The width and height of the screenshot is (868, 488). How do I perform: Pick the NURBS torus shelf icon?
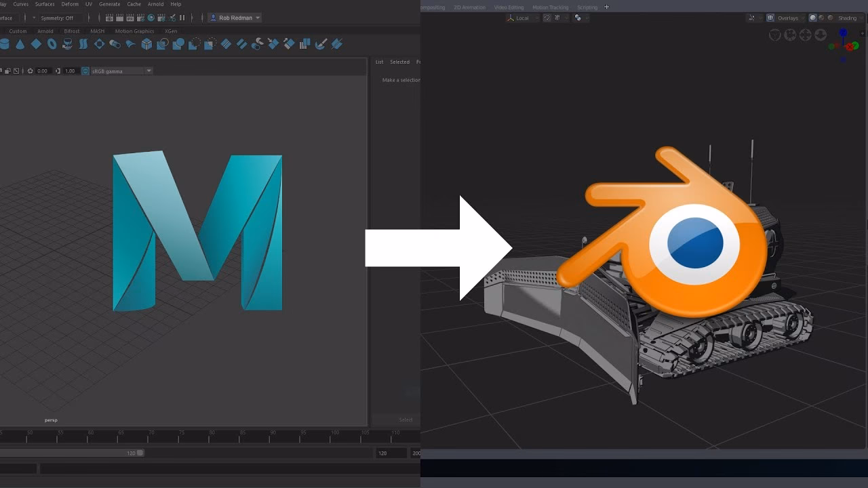52,44
